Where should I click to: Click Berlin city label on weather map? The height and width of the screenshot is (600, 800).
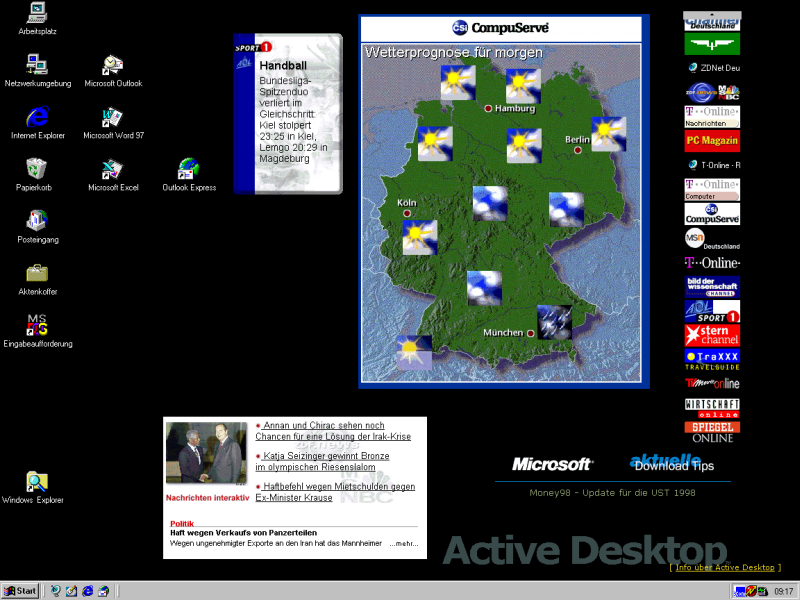click(x=577, y=139)
